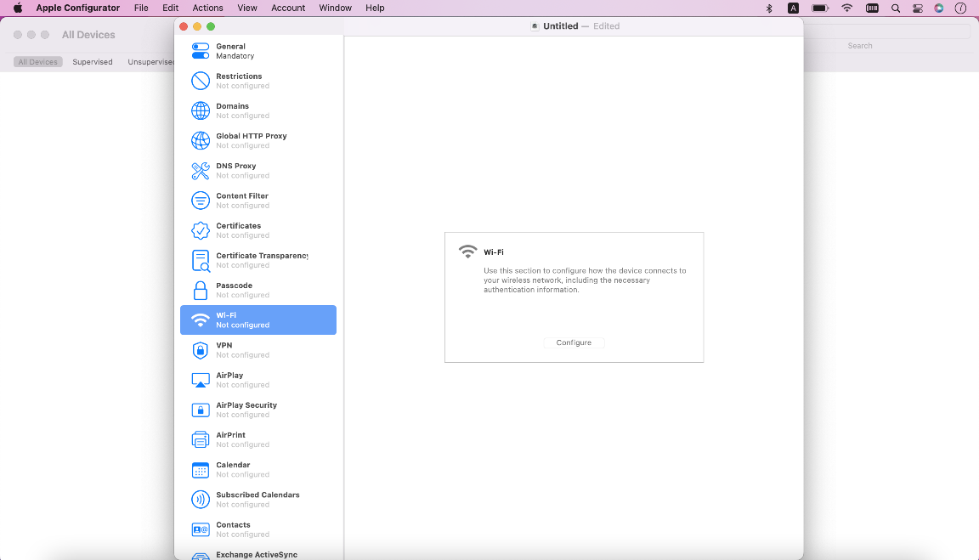
Task: Click the document icon beside Untitled title
Action: click(535, 26)
